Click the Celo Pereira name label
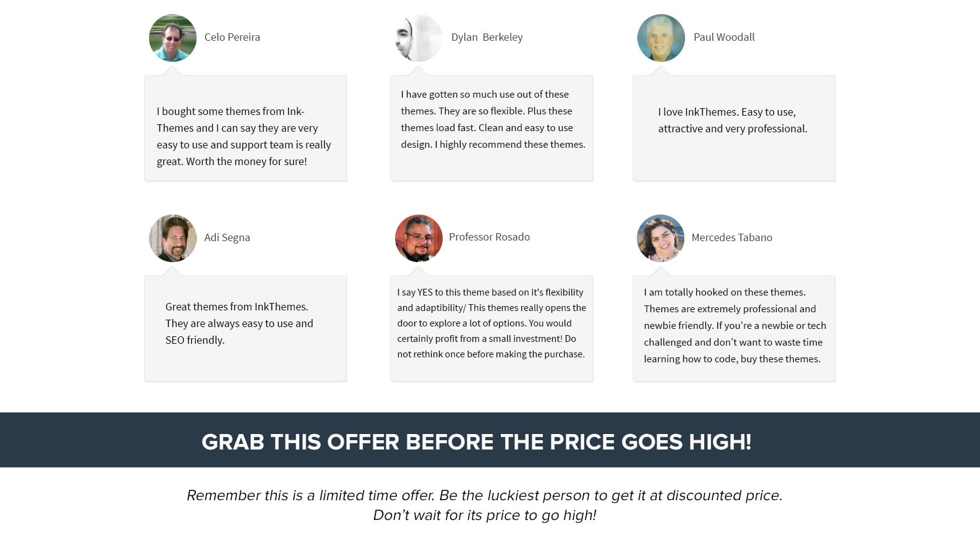The height and width of the screenshot is (541, 980). point(232,37)
